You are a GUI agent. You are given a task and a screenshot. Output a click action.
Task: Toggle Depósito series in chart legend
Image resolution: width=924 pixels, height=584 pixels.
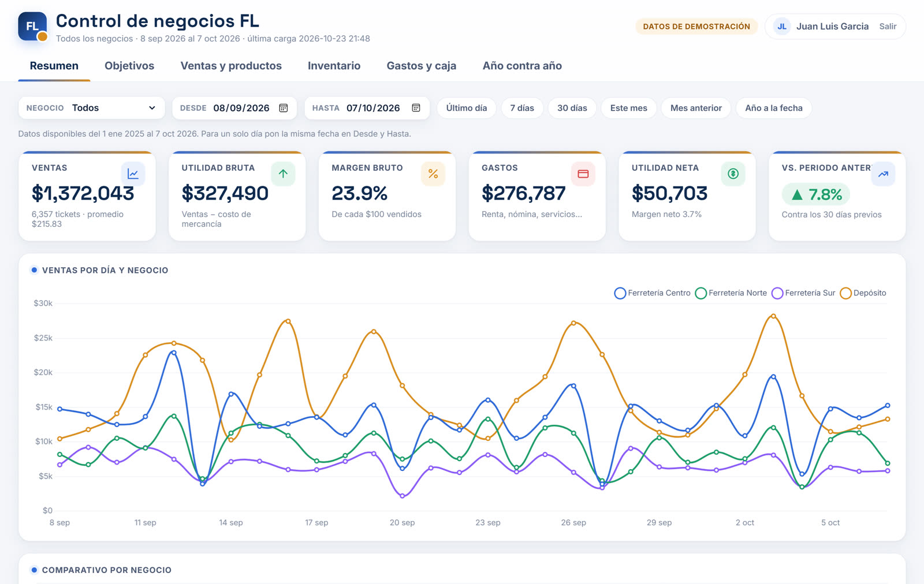(x=863, y=293)
